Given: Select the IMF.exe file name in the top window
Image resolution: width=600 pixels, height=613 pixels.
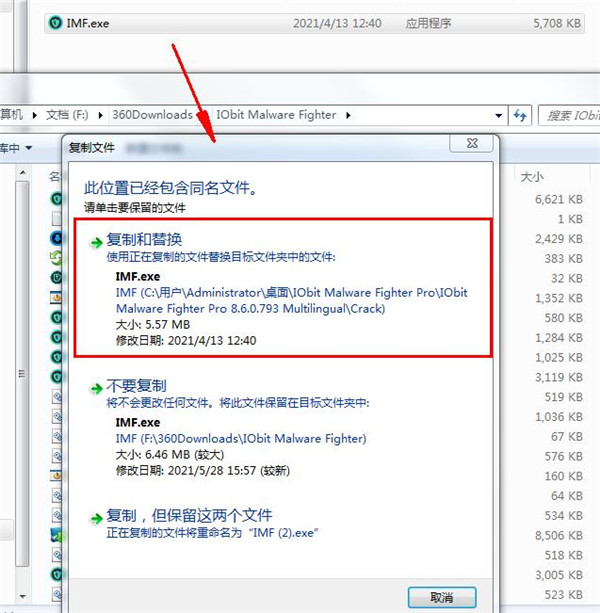Looking at the screenshot, I should (x=88, y=23).
